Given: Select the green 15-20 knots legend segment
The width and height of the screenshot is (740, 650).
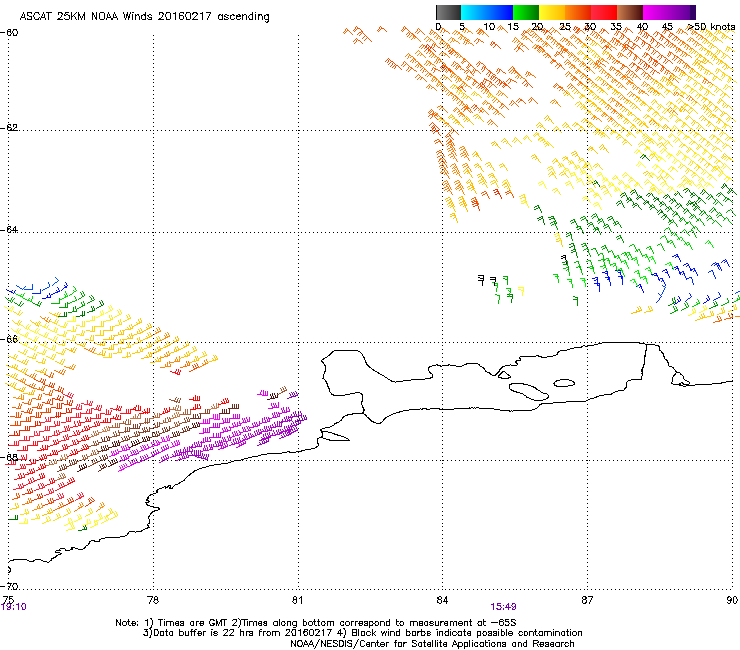Looking at the screenshot, I should 526,12.
